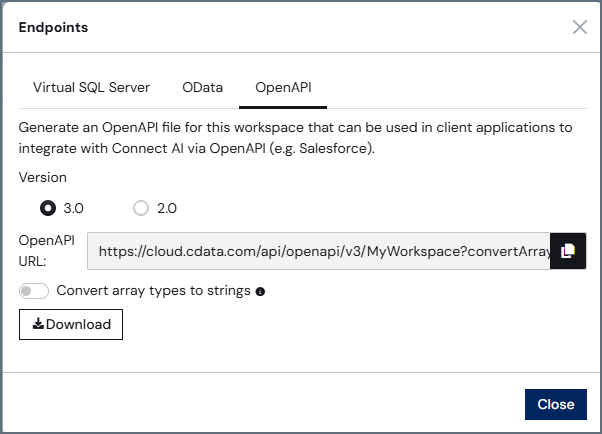This screenshot has height=434, width=602.
Task: Select version 2.0 radio button
Action: (x=141, y=208)
